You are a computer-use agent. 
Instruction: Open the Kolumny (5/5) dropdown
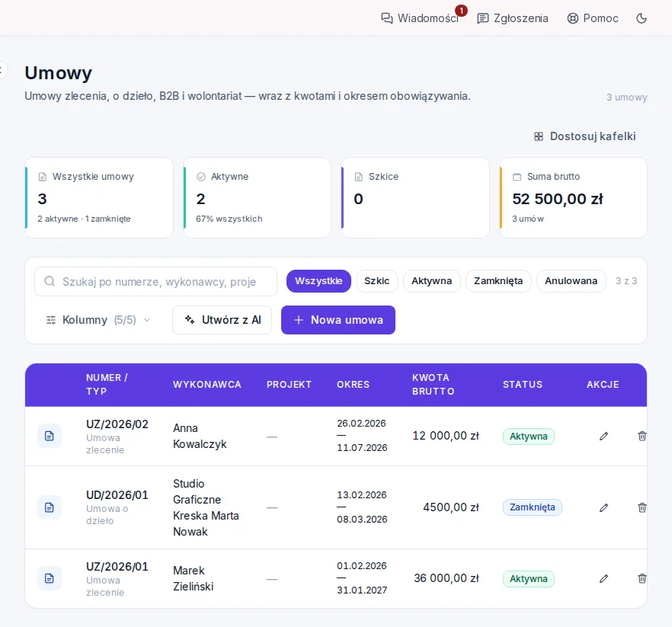(98, 320)
